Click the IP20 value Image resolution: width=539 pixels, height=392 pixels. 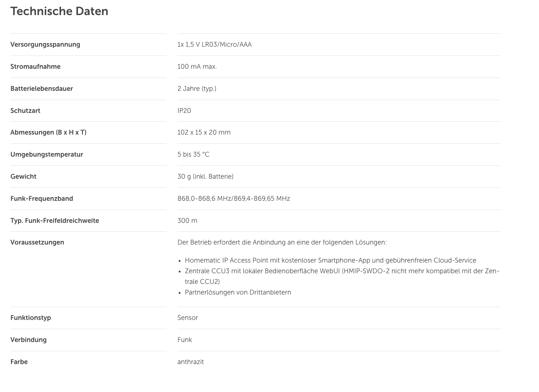coord(184,111)
